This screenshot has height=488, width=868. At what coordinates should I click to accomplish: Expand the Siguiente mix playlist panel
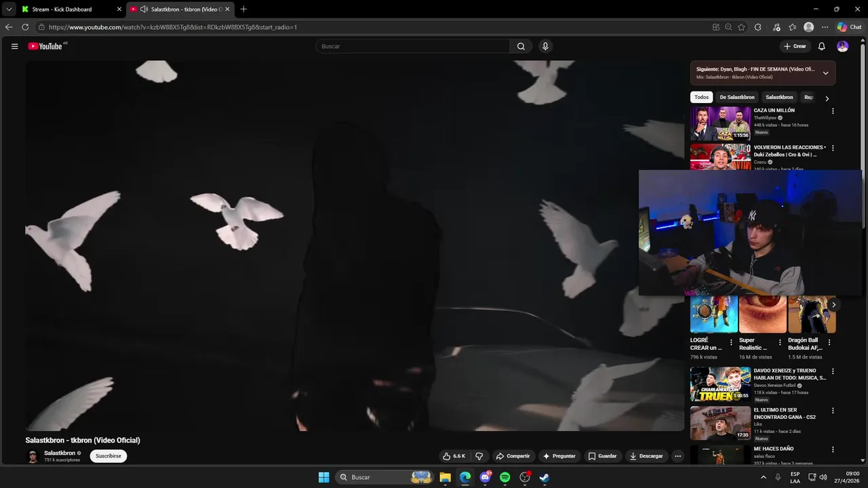(825, 73)
